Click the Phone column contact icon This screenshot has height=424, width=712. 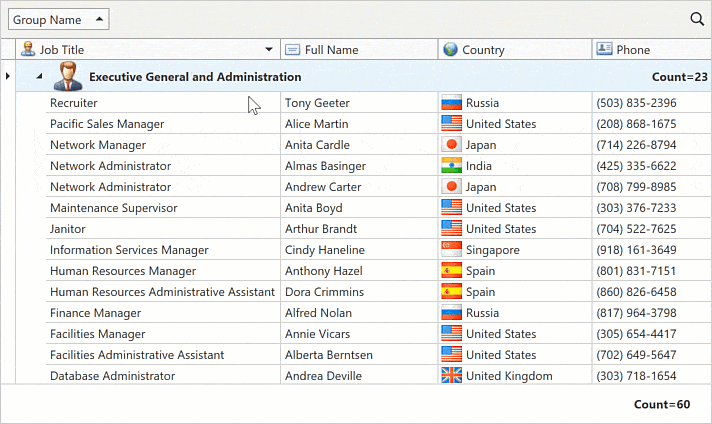(604, 49)
